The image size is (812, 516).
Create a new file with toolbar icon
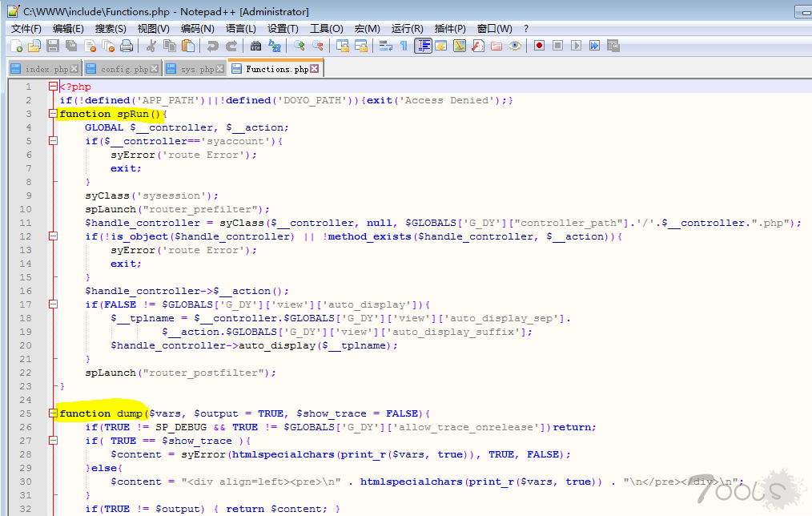(16, 46)
